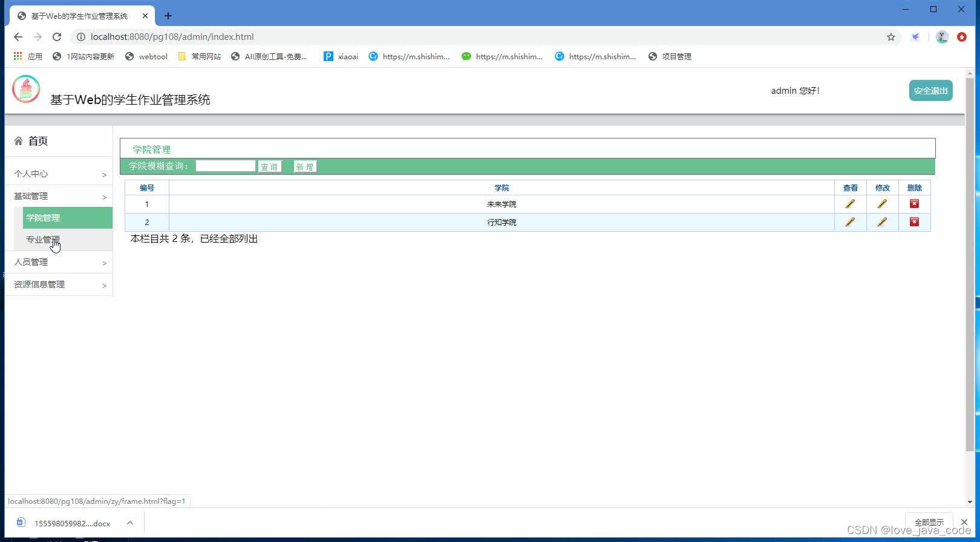Click the view pencil icon for 行知学院
Image resolution: width=980 pixels, height=542 pixels.
click(x=850, y=222)
